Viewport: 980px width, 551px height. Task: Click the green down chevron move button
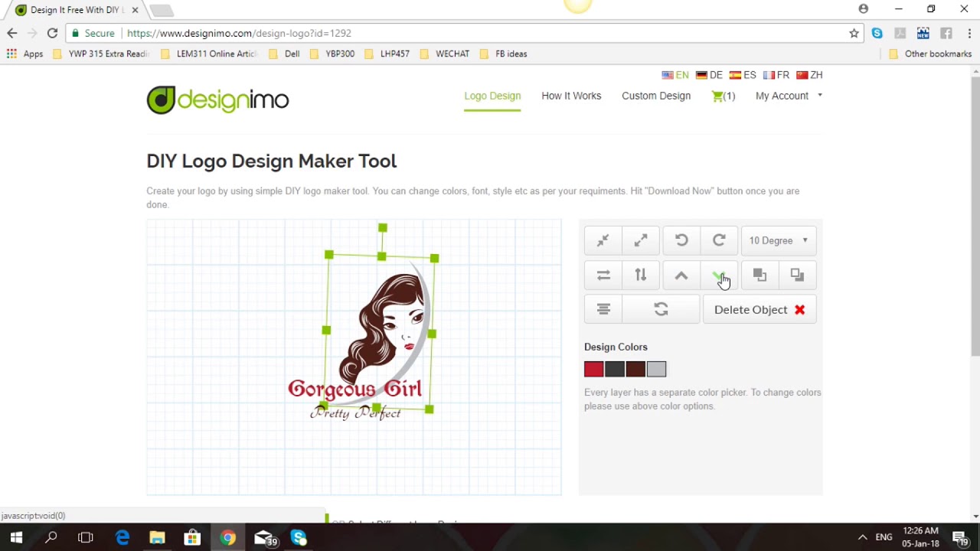[x=719, y=275]
